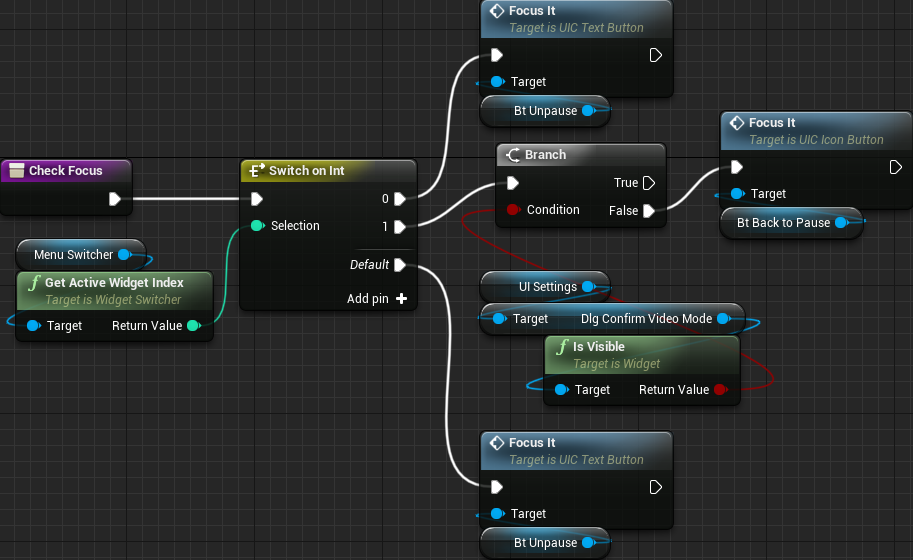Add pin to the Switch on Int node
The width and height of the screenshot is (913, 560).
tap(377, 299)
